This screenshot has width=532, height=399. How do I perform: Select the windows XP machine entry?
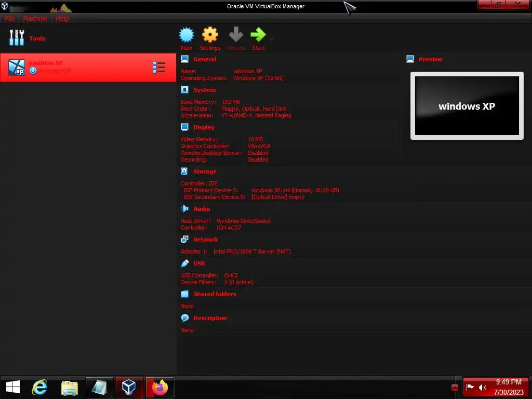click(x=88, y=67)
